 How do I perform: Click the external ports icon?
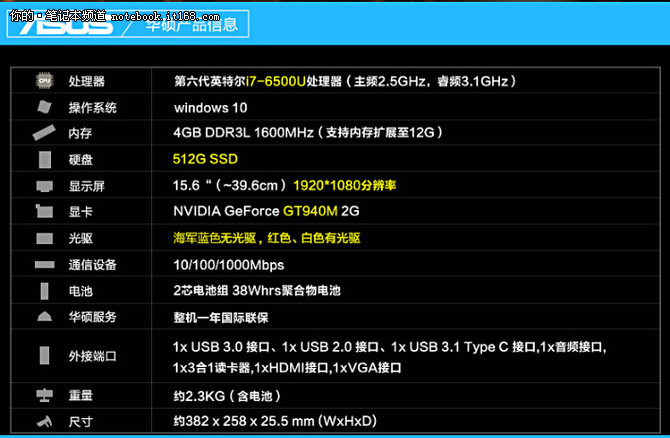(44, 355)
